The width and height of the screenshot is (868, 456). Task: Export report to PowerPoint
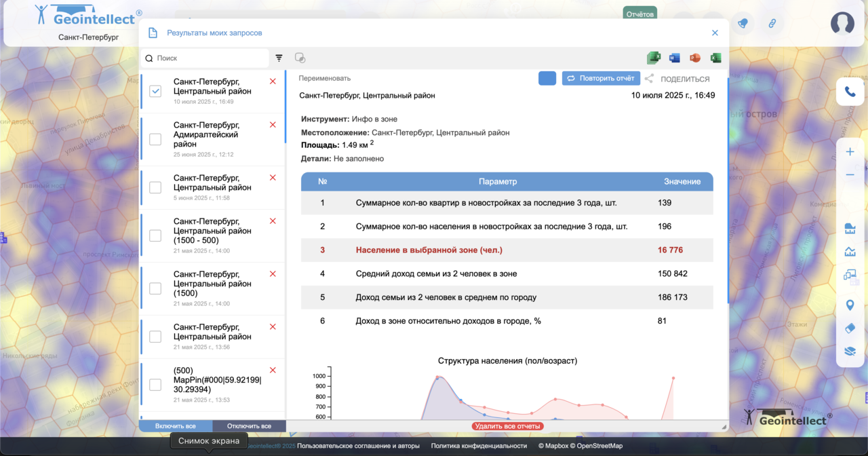tap(694, 58)
